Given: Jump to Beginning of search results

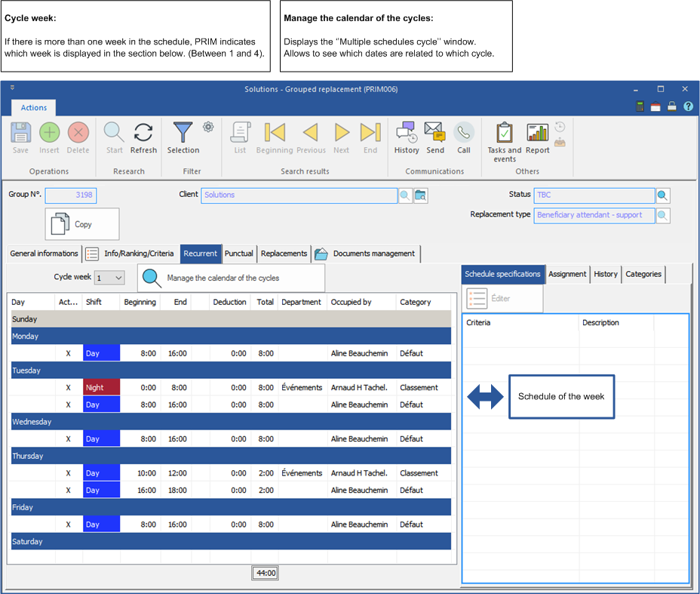Looking at the screenshot, I should 275,133.
